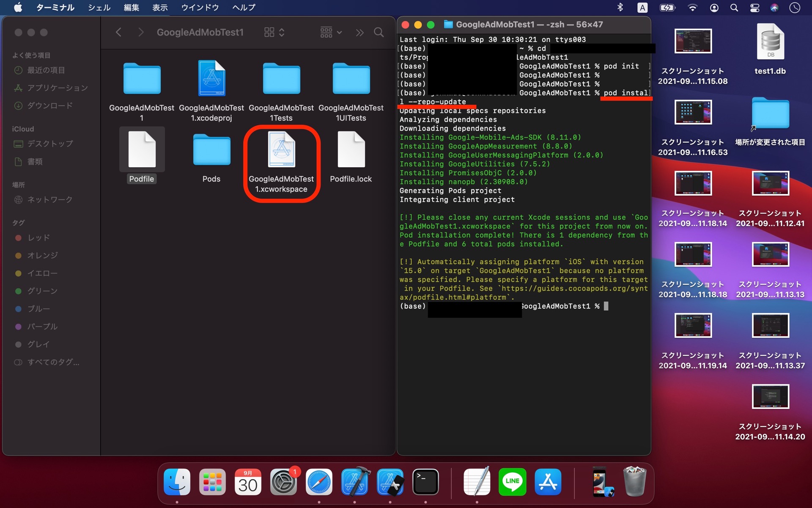Open Siri from the menu bar
This screenshot has width=812, height=508.
[774, 8]
